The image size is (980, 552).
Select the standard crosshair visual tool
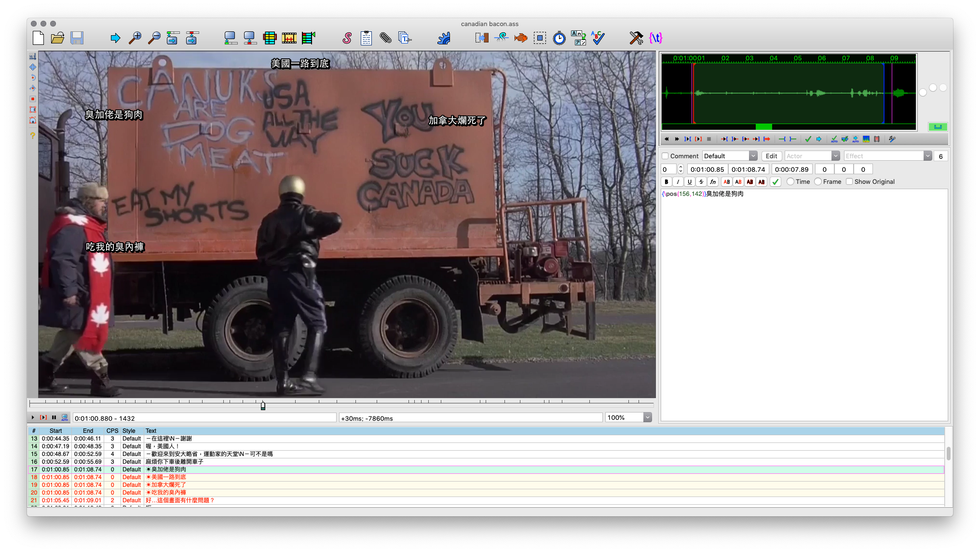click(32, 56)
